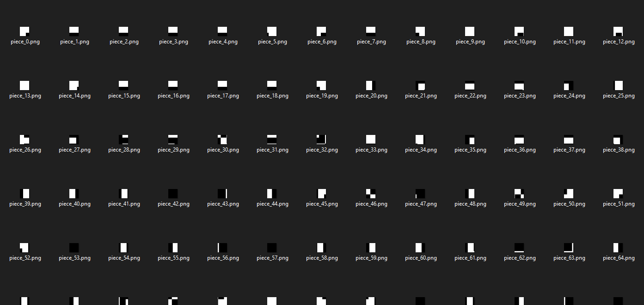
Task: Select the piece_38.png file name
Action: click(x=619, y=150)
